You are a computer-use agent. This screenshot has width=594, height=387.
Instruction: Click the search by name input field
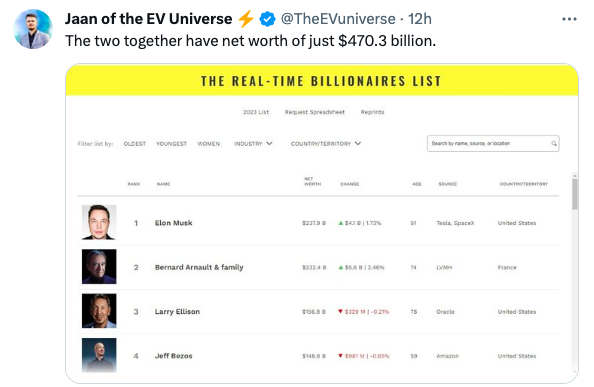click(493, 144)
